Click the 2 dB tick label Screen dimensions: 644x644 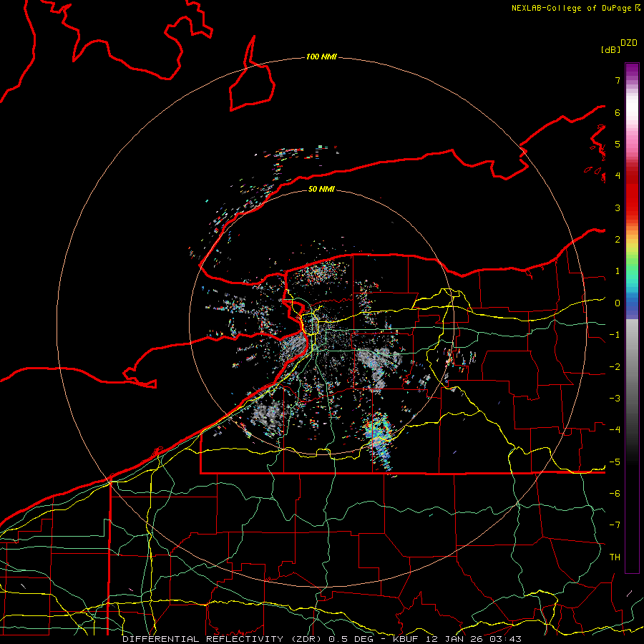pos(618,240)
